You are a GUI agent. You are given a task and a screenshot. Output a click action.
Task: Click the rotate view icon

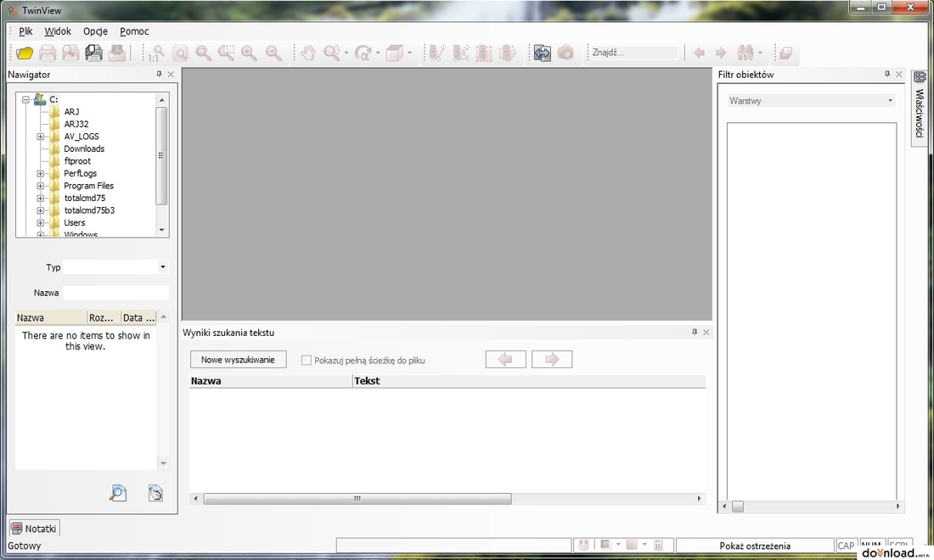click(x=363, y=53)
